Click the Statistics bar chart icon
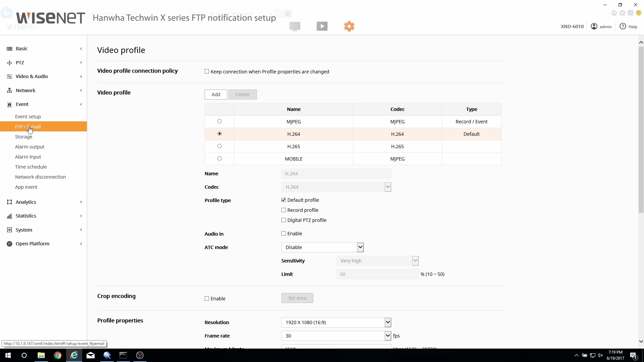Viewport: 644px width, 362px height. coord(9,216)
